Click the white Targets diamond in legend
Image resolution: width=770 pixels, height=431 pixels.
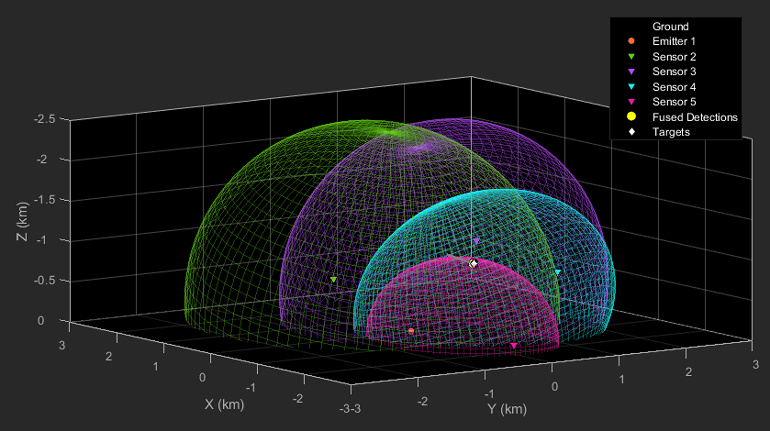point(631,132)
